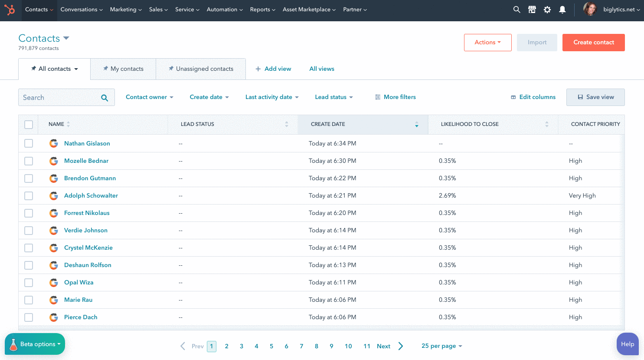
Task: Select all contacts with the header checkbox
Action: [x=29, y=124]
